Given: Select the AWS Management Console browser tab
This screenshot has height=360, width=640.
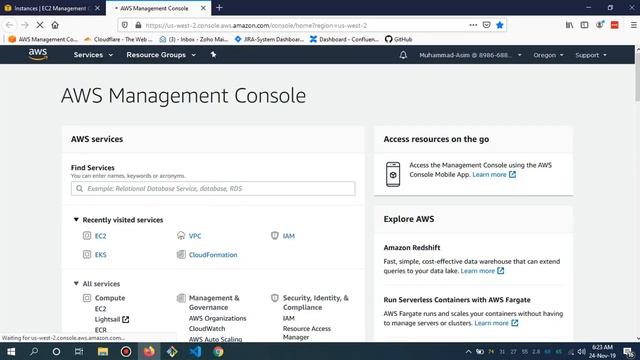Looking at the screenshot, I should point(158,8).
